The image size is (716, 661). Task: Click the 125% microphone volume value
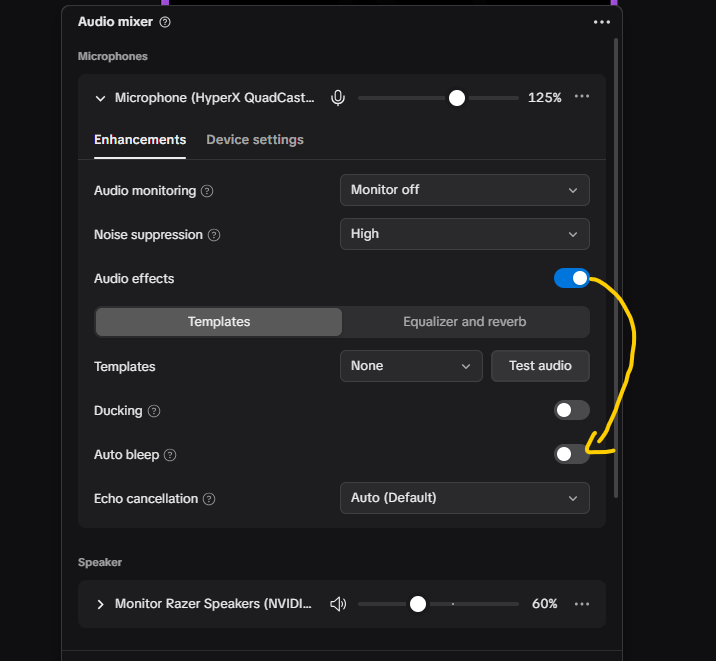(544, 98)
